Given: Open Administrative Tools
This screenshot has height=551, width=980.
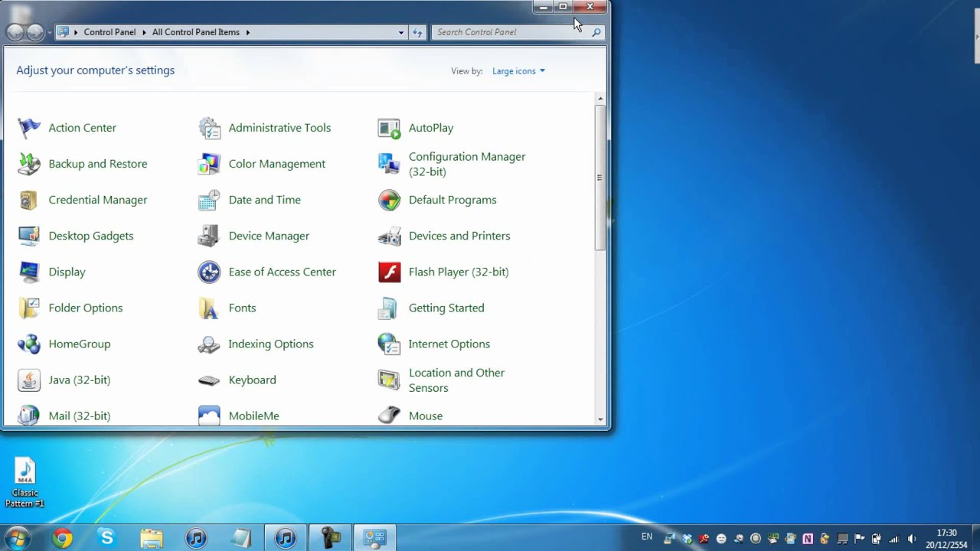Looking at the screenshot, I should click(x=264, y=128).
